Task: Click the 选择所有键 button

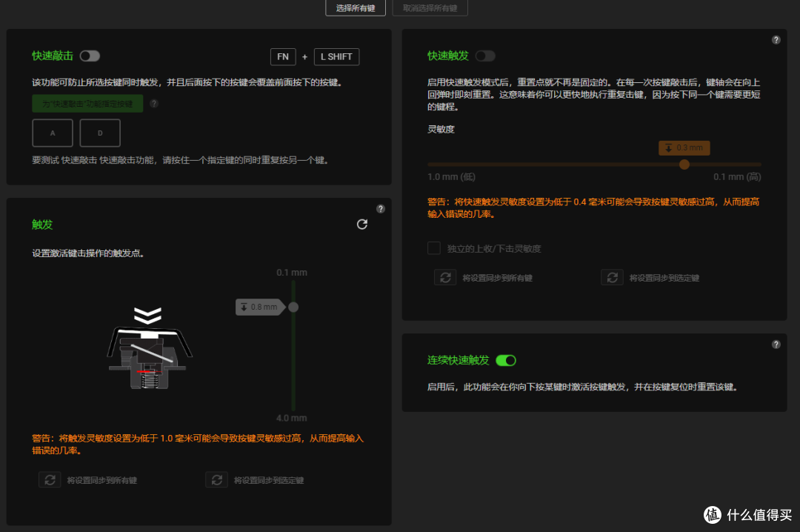Action: pyautogui.click(x=355, y=7)
